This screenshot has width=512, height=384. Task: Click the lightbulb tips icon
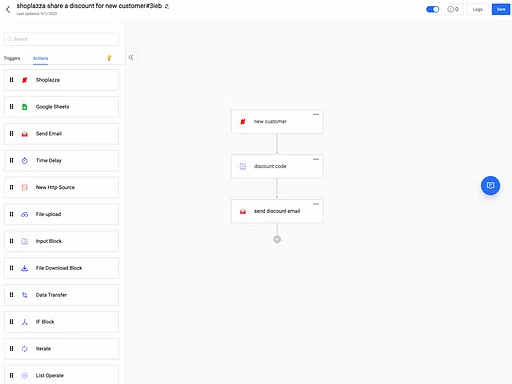(x=109, y=58)
